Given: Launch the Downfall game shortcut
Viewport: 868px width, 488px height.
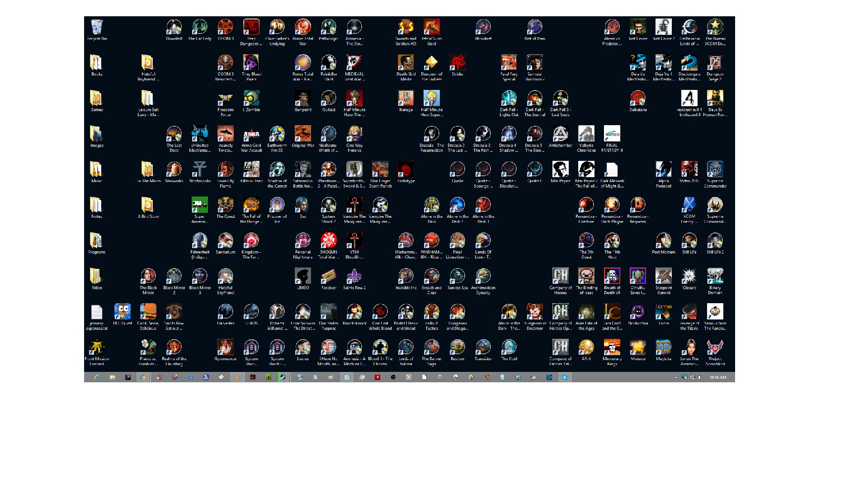Looking at the screenshot, I should click(x=174, y=30).
